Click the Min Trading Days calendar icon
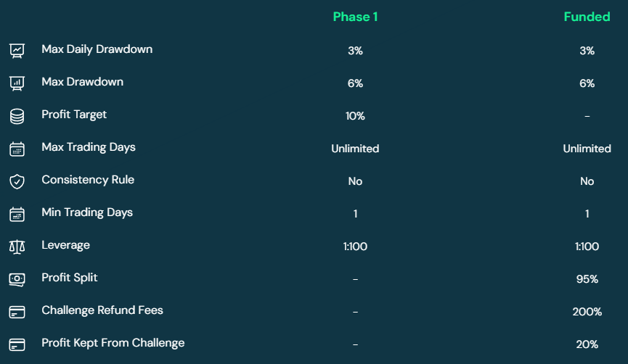The width and height of the screenshot is (628, 364). [17, 215]
